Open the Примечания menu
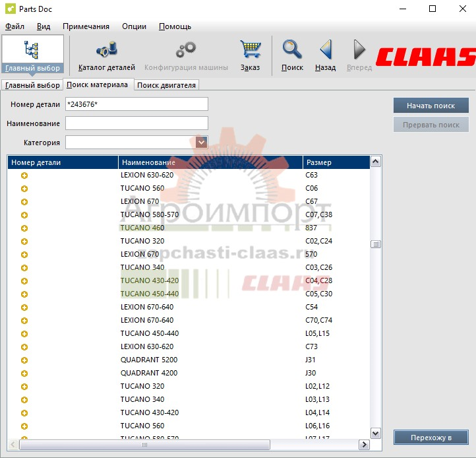476x458 pixels. [86, 26]
